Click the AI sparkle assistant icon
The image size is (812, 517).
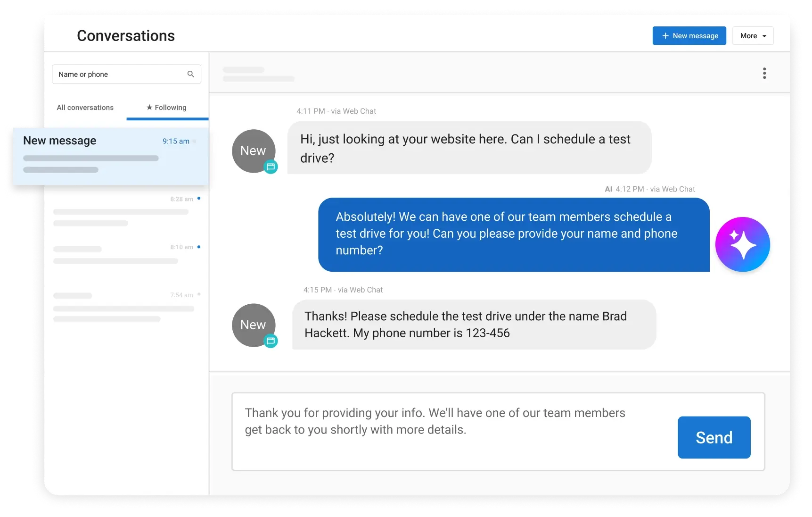point(743,244)
